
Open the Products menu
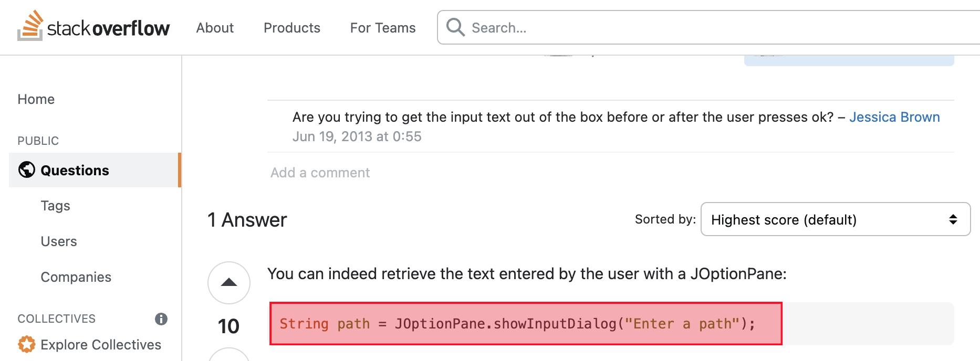pos(292,28)
